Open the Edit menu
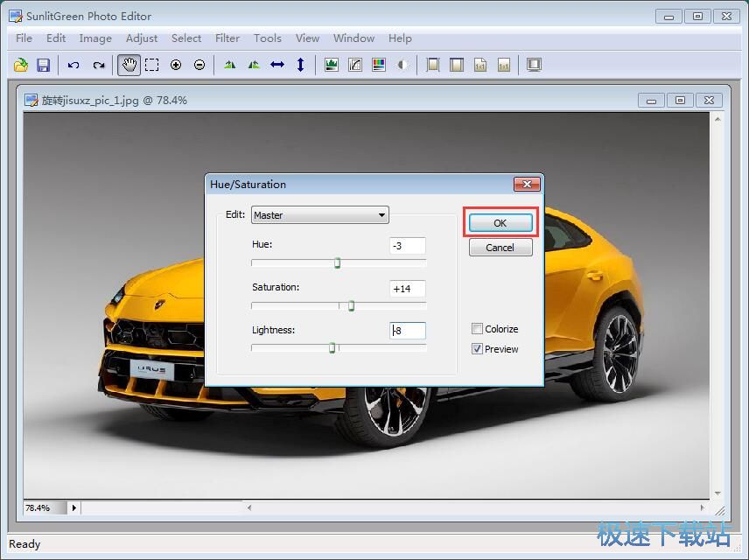This screenshot has width=749, height=560. [56, 38]
